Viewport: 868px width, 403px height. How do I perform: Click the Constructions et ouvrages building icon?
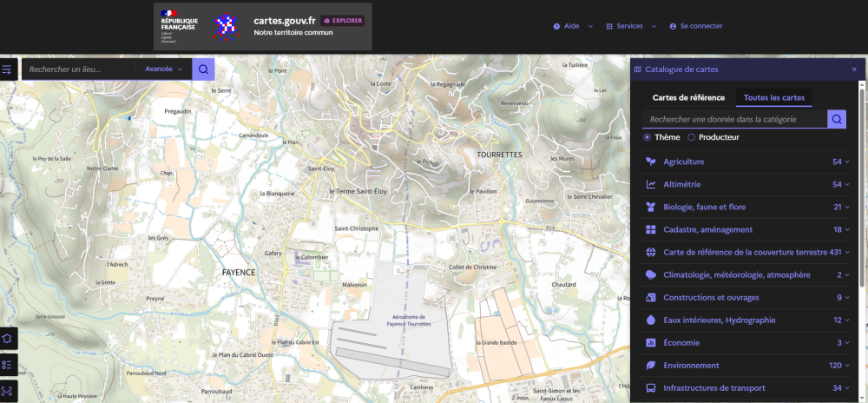651,297
